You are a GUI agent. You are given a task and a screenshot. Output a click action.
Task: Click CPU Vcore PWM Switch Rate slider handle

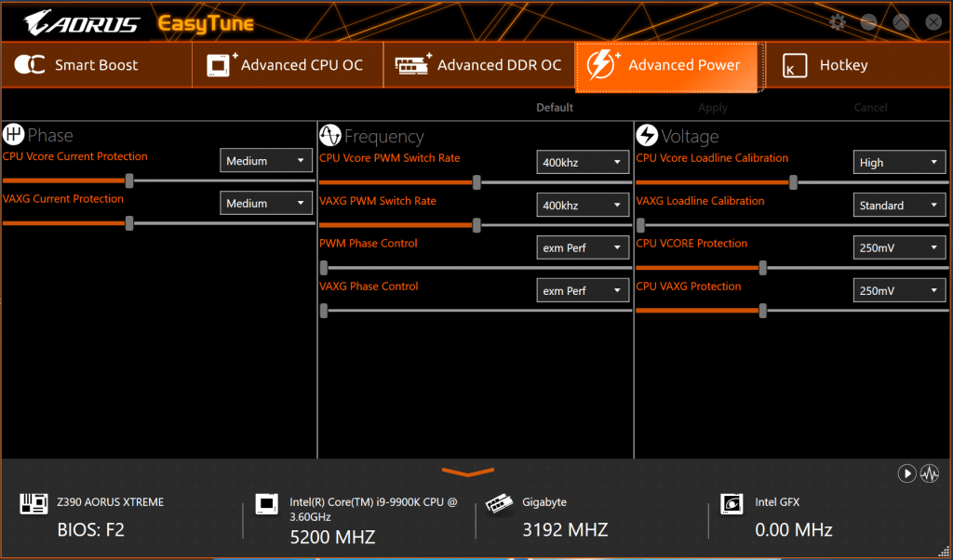[476, 182]
